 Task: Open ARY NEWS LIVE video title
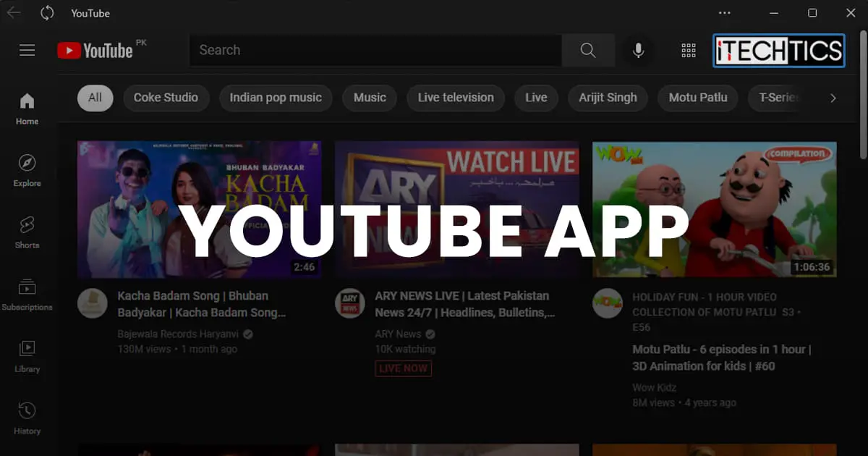point(465,305)
